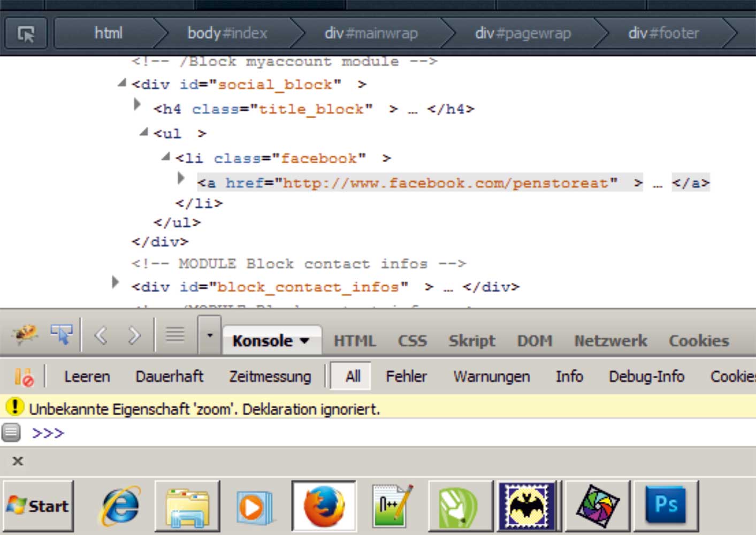Viewport: 756px width, 535px height.
Task: Activate the Firebug element inspector icon
Action: click(62, 335)
